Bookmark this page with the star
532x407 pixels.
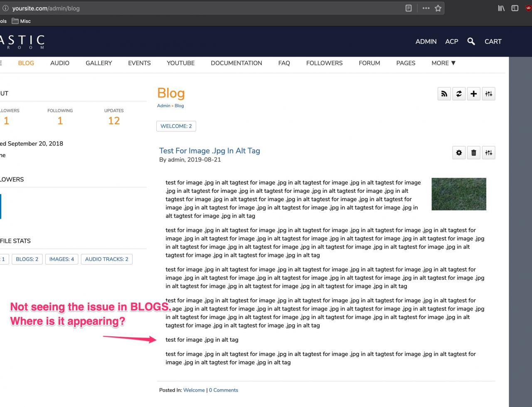coord(438,8)
